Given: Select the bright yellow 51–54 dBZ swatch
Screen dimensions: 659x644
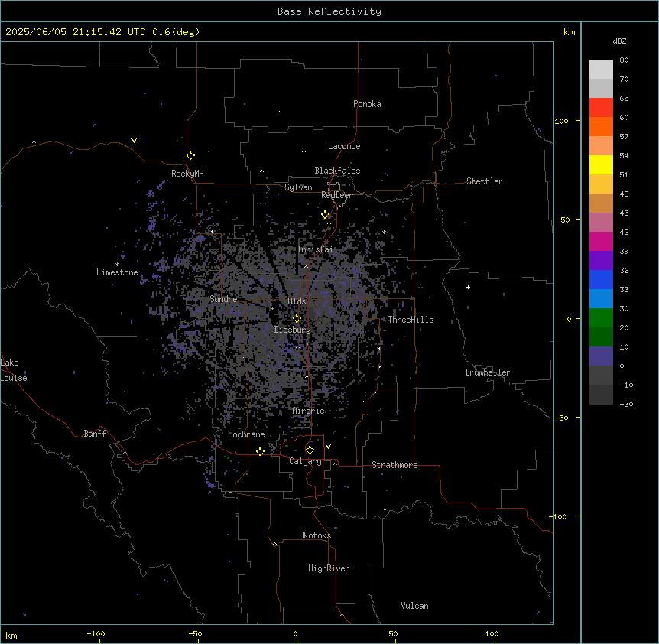Looking at the screenshot, I should 601,165.
